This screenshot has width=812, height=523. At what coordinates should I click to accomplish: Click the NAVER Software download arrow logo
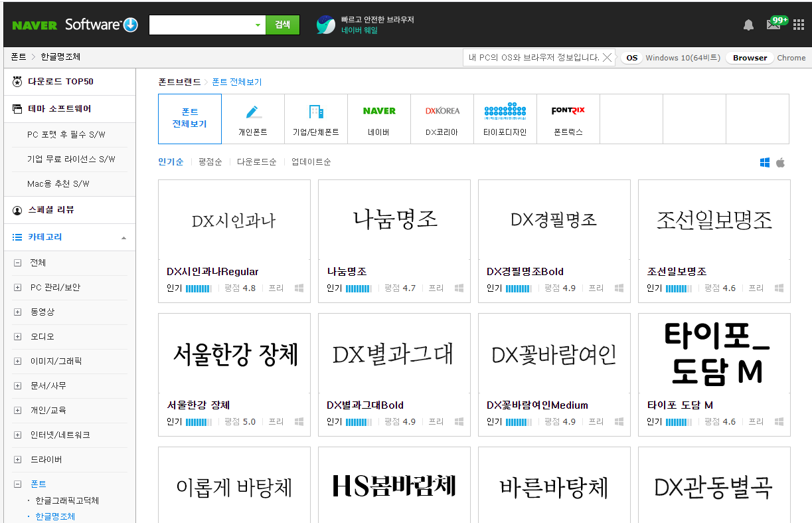(130, 25)
